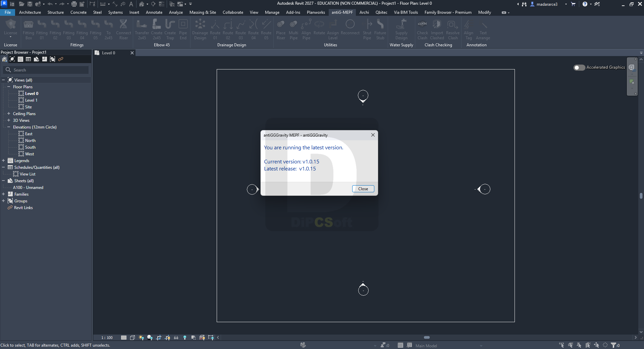Screen dimensions: 644x349
Task: Select the Route 01 tool
Action: tap(215, 30)
